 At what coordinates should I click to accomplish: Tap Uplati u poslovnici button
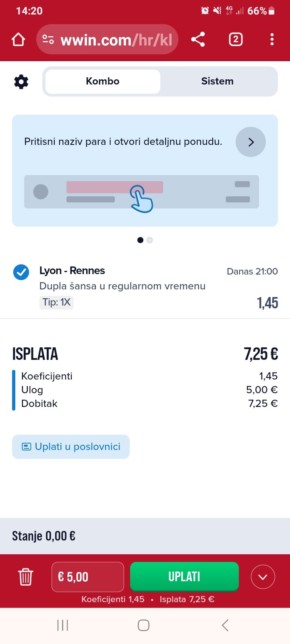[71, 447]
